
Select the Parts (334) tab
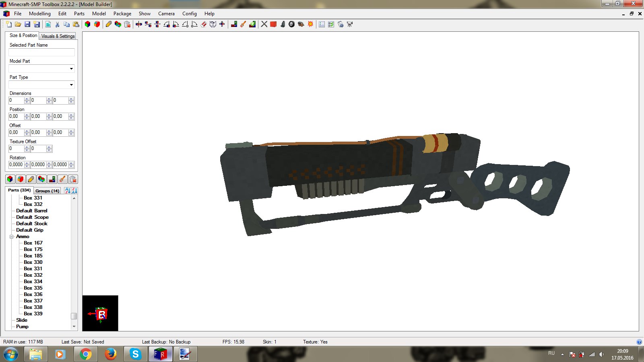(19, 190)
